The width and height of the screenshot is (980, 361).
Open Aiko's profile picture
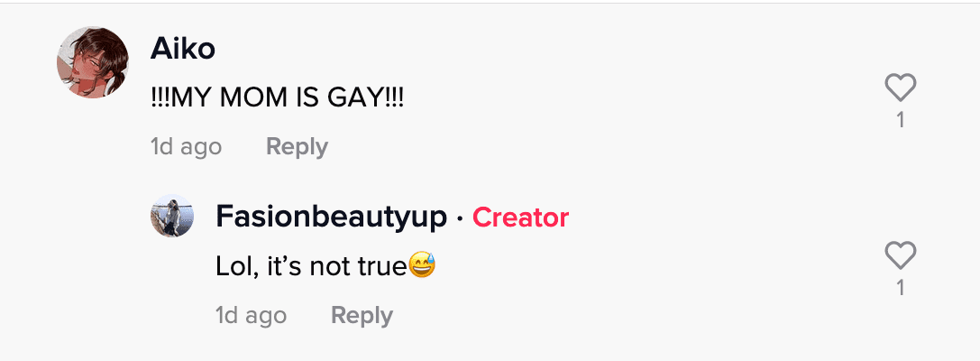point(90,60)
